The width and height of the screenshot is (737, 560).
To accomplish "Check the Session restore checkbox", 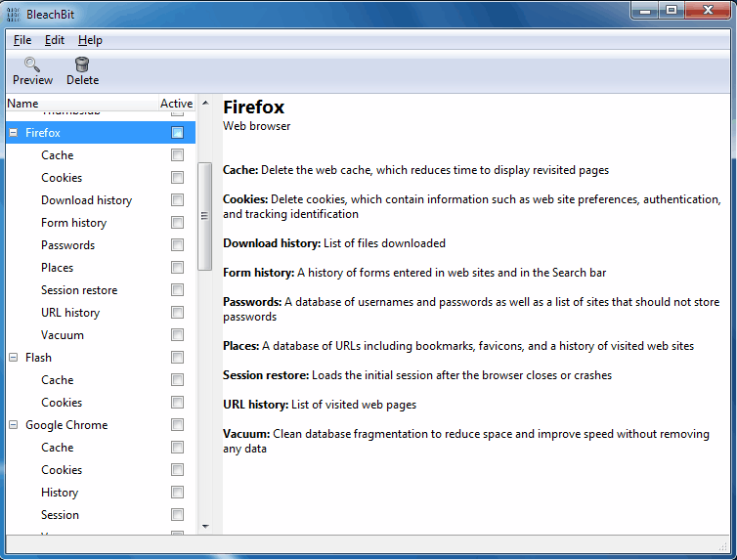I will (177, 290).
